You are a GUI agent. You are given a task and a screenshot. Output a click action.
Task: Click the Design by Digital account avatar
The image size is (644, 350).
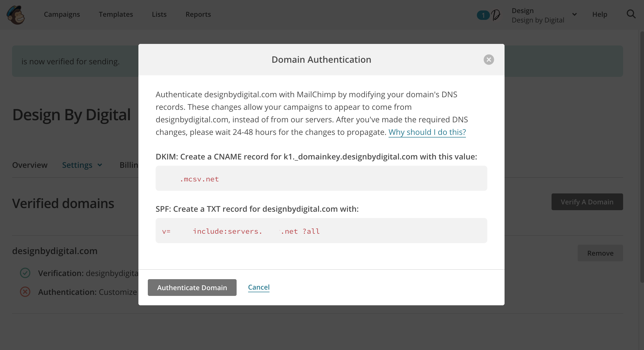tap(496, 15)
